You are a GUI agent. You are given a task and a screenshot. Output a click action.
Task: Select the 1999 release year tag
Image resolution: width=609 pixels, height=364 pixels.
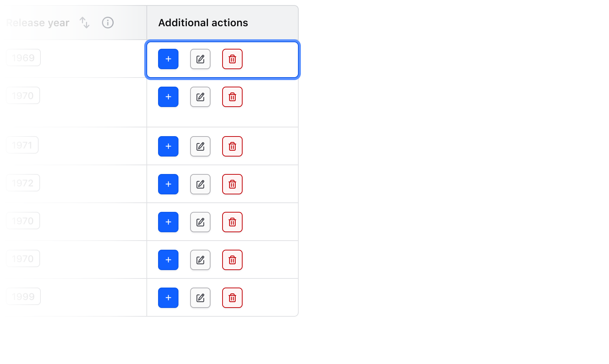pos(23,297)
